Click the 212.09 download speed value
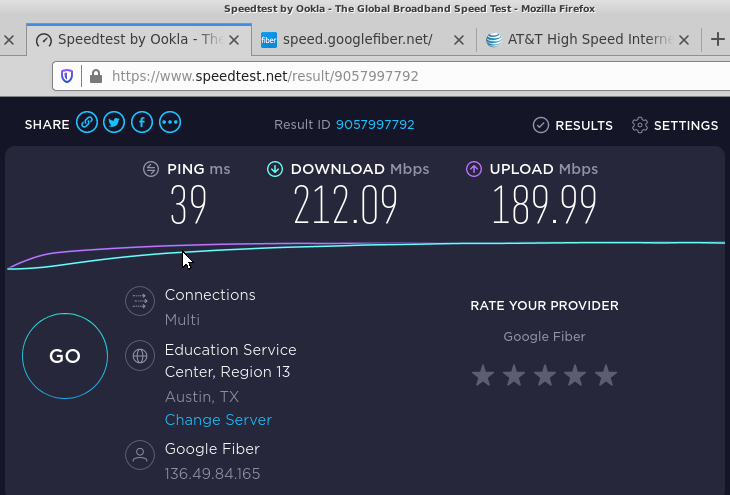The image size is (730, 495). (345, 205)
